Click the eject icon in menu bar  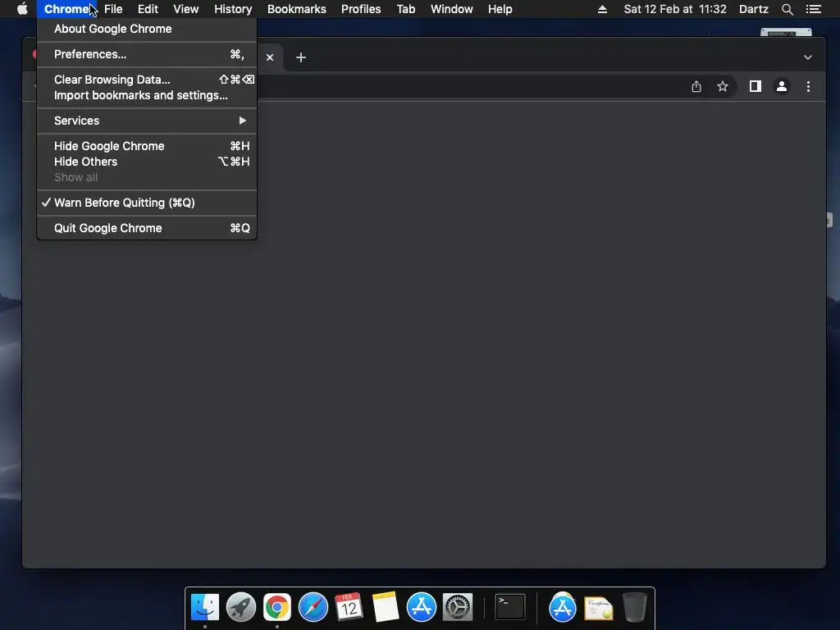click(x=602, y=9)
